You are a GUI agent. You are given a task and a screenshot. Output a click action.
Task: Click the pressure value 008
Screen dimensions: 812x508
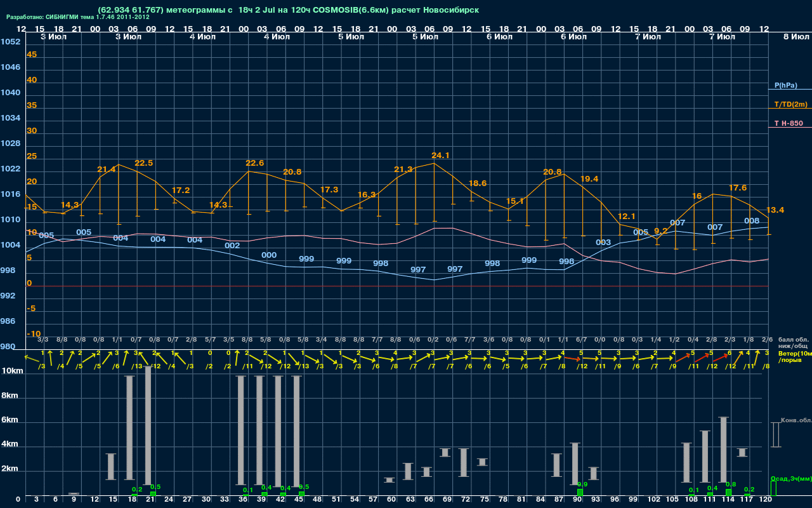752,221
